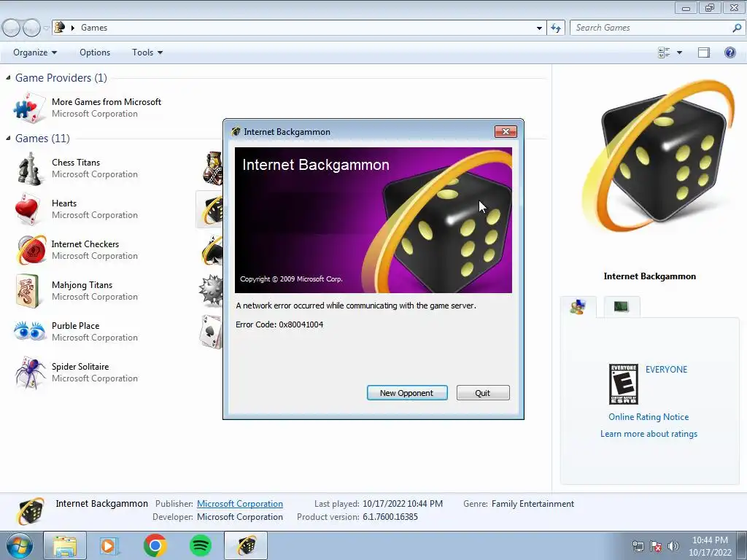Click the search magnifier icon

click(737, 28)
